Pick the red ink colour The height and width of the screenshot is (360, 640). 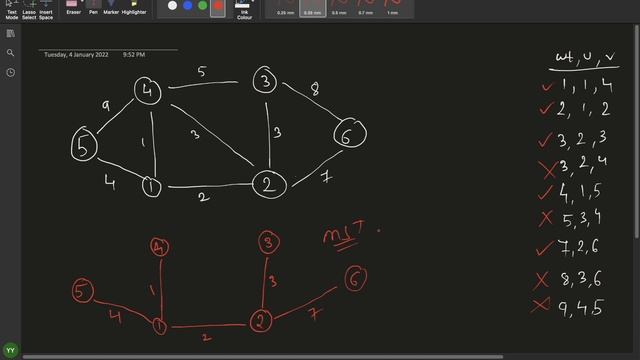pyautogui.click(x=218, y=7)
